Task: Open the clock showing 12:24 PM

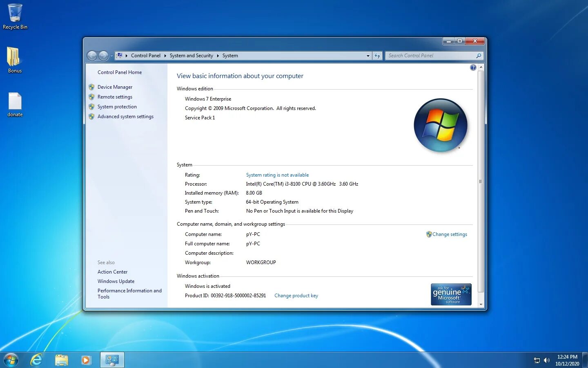Action: [x=567, y=360]
